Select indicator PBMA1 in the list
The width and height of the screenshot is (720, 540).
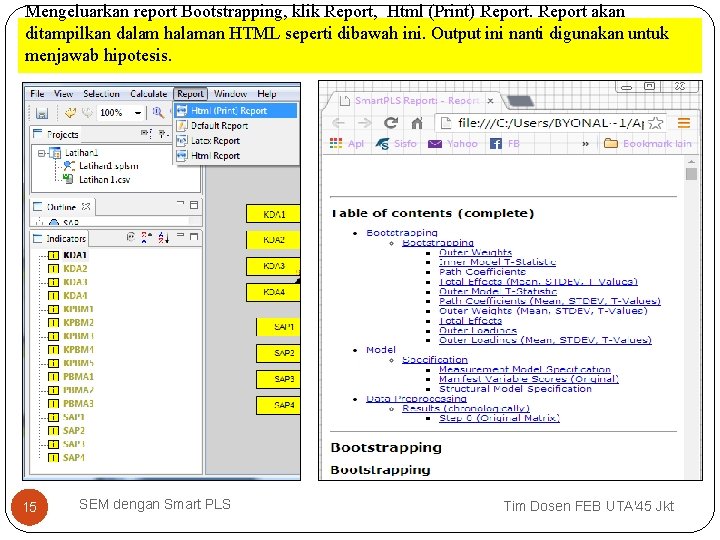[x=78, y=377]
